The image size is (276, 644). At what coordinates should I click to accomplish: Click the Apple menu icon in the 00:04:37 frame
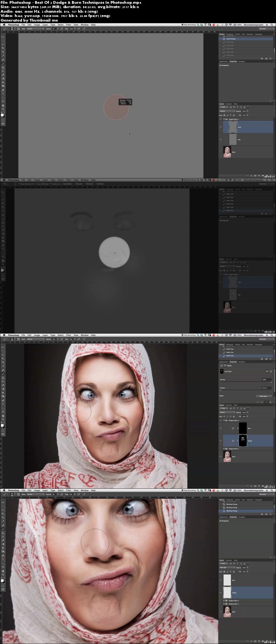click(x=4, y=25)
